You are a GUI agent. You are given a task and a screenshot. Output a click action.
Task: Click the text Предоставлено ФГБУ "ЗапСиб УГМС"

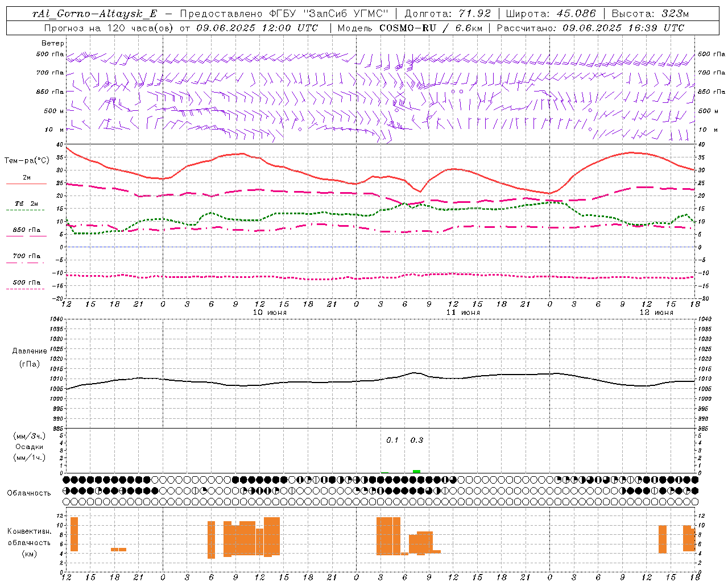(284, 14)
